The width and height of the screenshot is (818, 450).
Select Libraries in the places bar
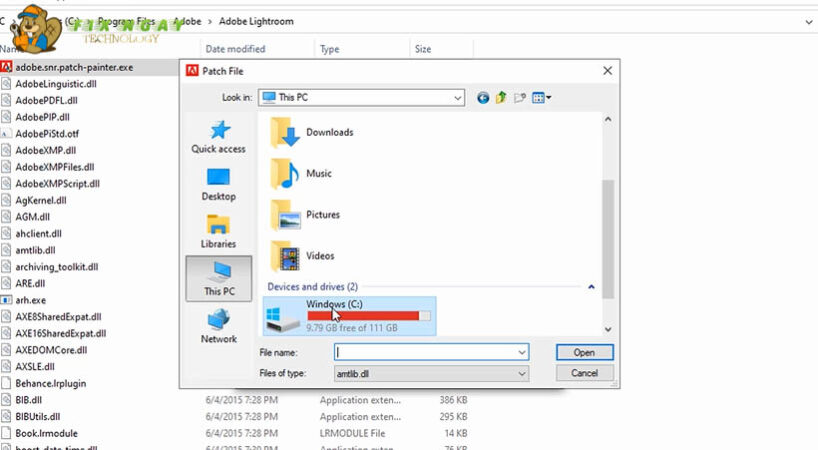click(x=218, y=231)
